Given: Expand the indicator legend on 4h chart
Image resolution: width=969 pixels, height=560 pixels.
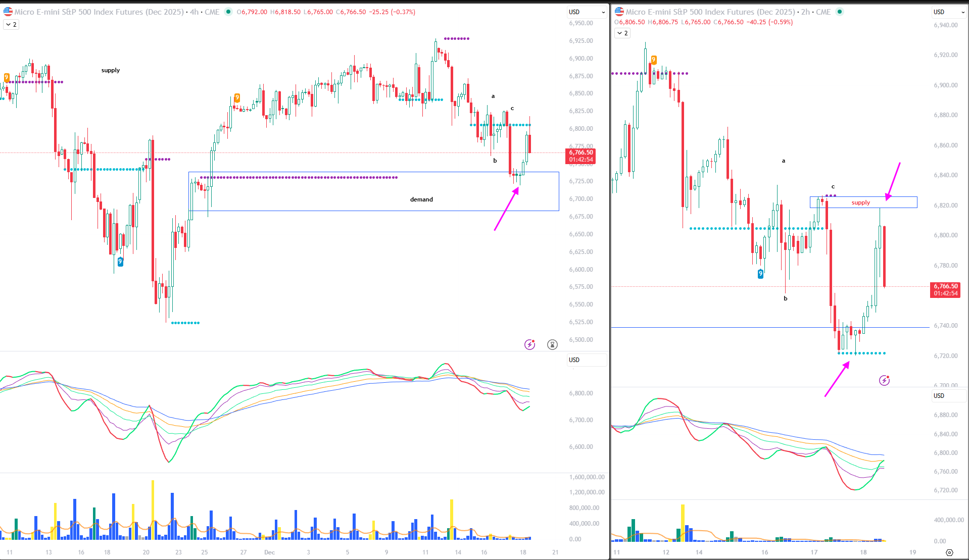Looking at the screenshot, I should [11, 24].
